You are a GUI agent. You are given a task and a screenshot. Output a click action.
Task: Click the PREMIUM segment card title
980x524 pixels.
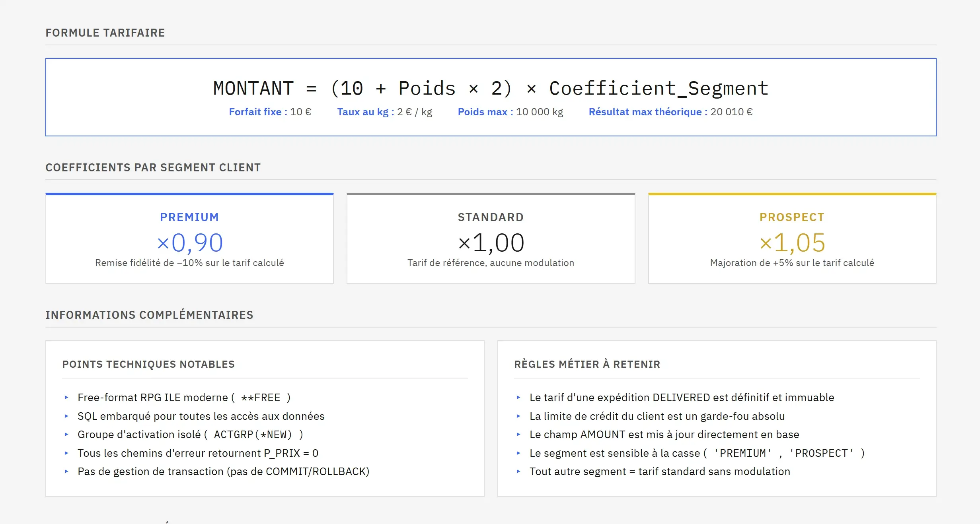pos(189,217)
